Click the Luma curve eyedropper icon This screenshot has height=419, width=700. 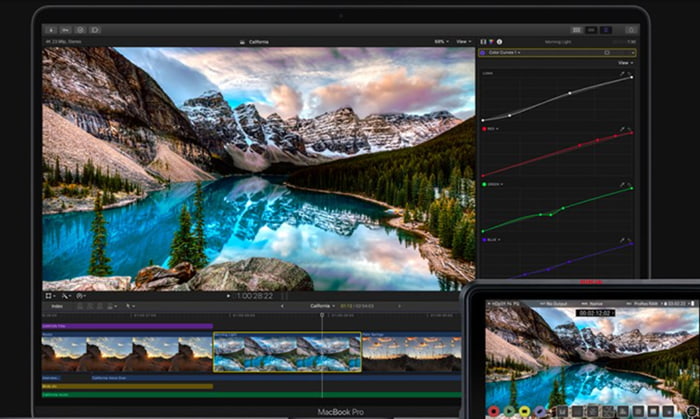(623, 74)
